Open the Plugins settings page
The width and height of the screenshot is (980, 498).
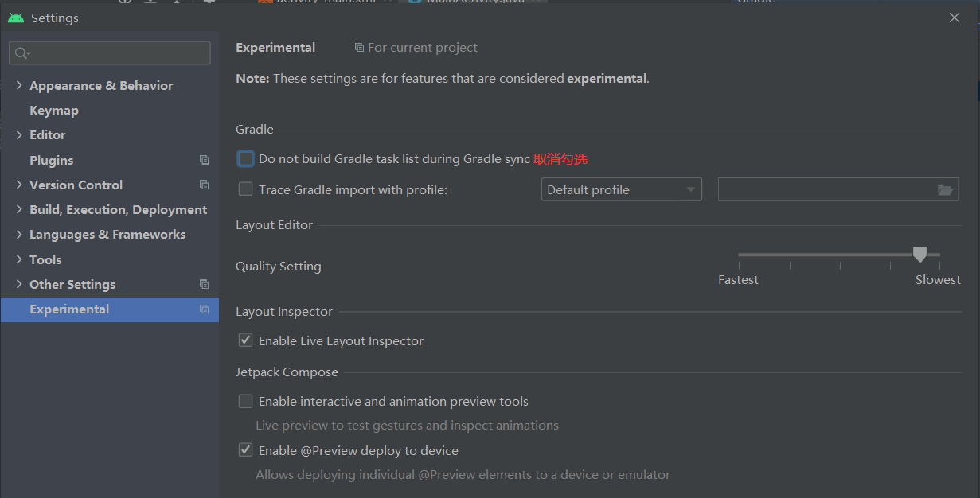52,160
